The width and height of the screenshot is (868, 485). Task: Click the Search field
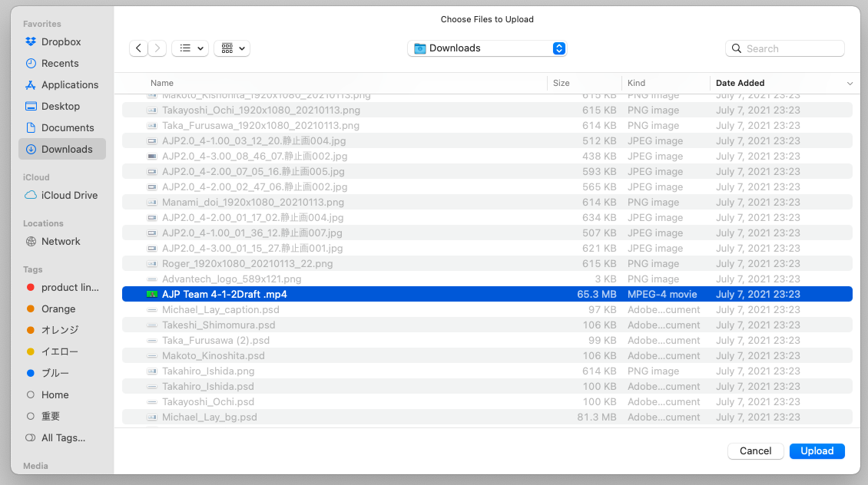[785, 48]
